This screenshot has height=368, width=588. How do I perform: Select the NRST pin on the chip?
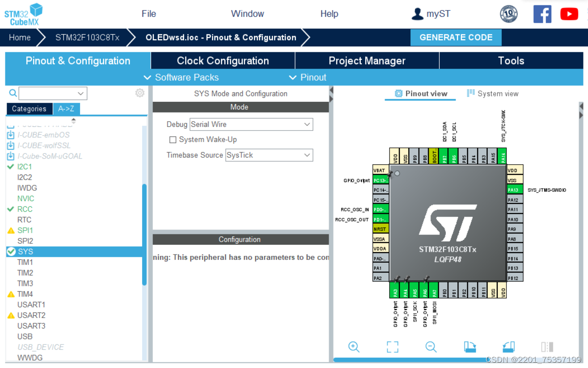pos(381,229)
